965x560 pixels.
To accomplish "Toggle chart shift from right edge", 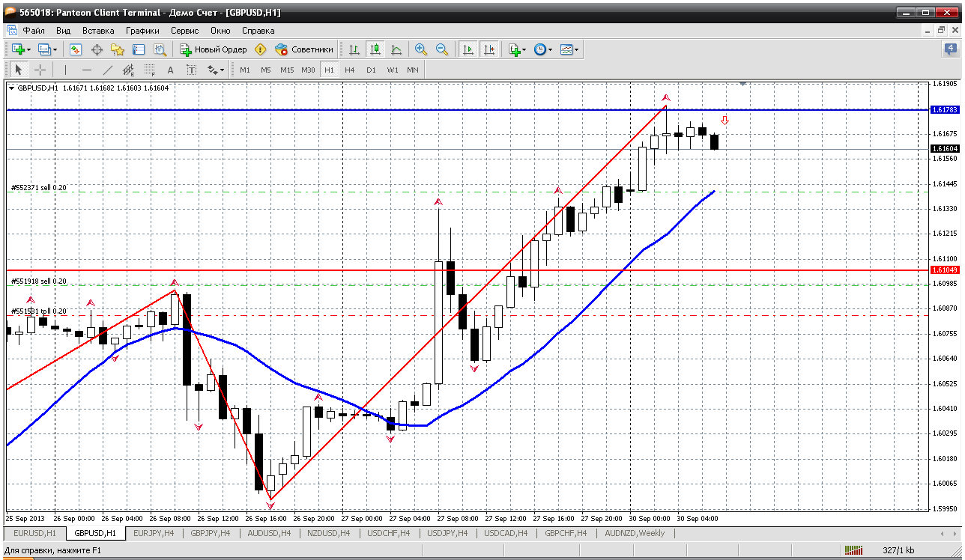I will click(489, 49).
